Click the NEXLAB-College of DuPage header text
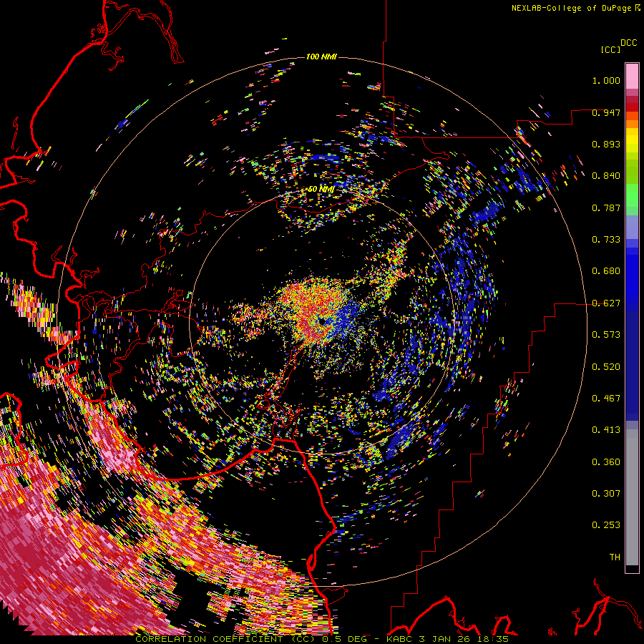This screenshot has height=644, width=644. point(575,8)
